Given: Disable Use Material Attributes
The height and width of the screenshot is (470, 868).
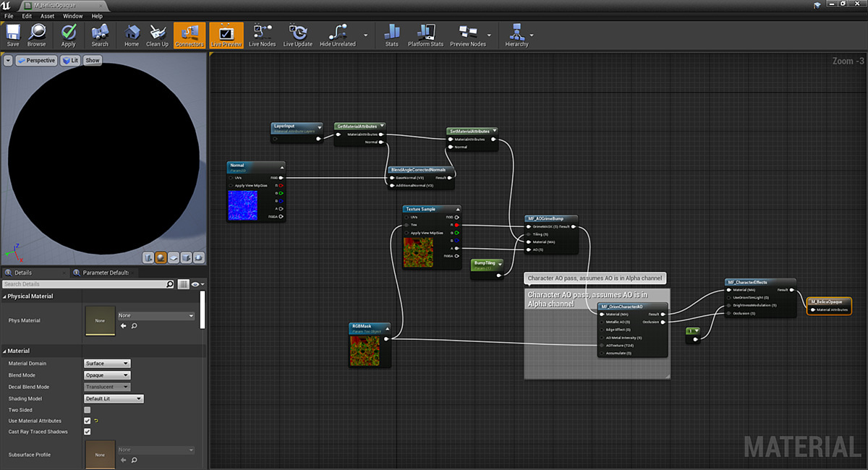Looking at the screenshot, I should coord(87,421).
